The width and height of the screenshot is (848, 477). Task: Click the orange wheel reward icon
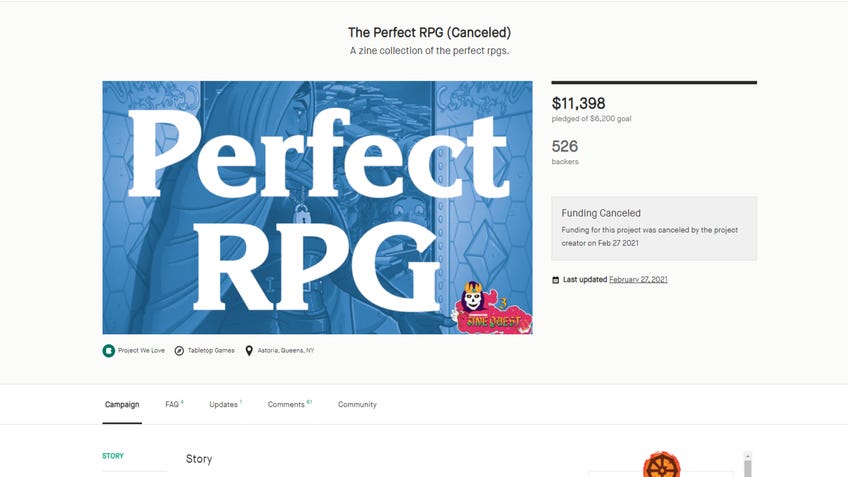click(661, 465)
